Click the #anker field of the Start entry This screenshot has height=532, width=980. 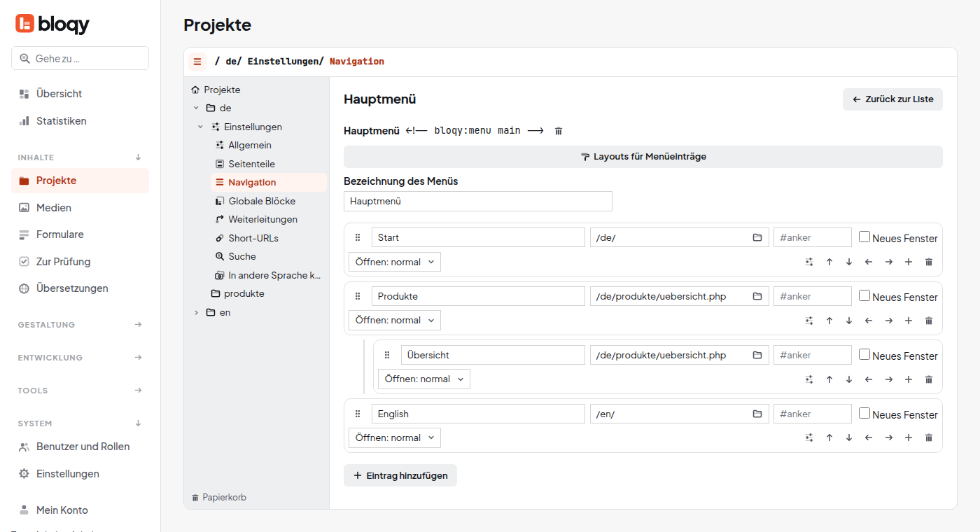813,237
